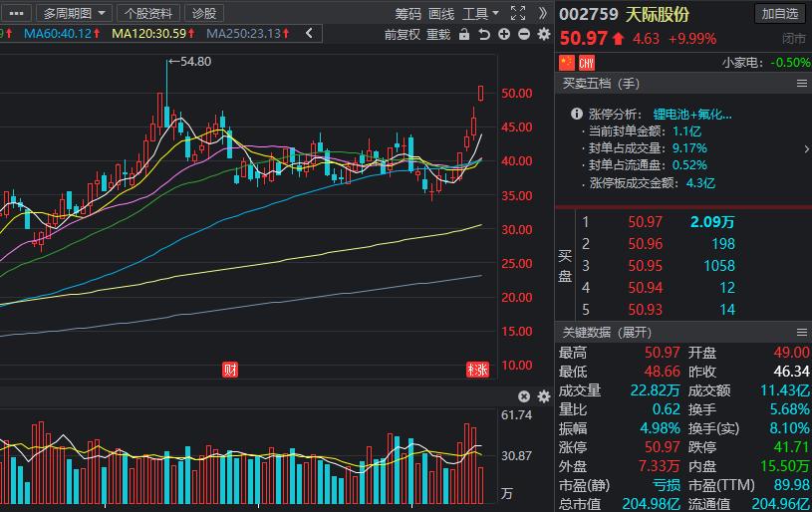Switch the 前复权 price adjustment mode
Image resolution: width=812 pixels, height=512 pixels.
402,35
